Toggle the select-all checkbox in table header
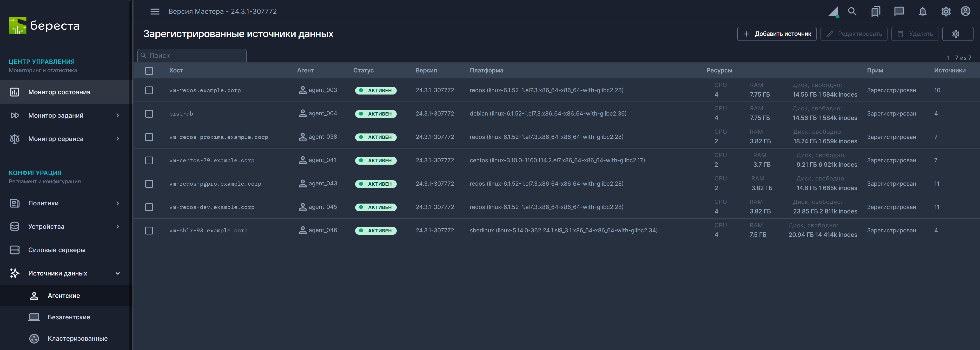This screenshot has width=980, height=350. [x=149, y=71]
